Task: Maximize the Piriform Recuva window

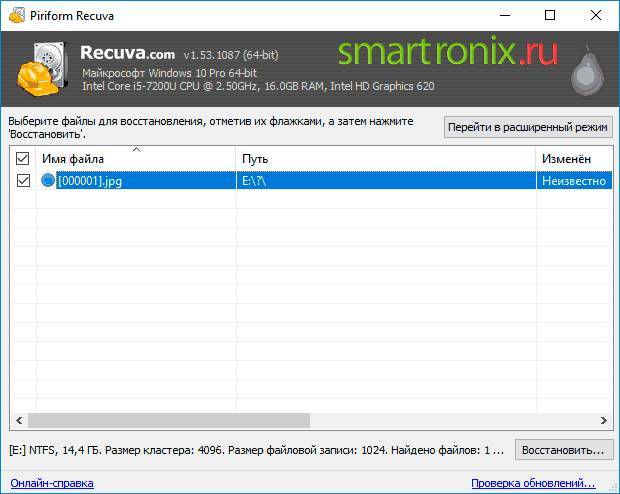Action: coord(550,15)
